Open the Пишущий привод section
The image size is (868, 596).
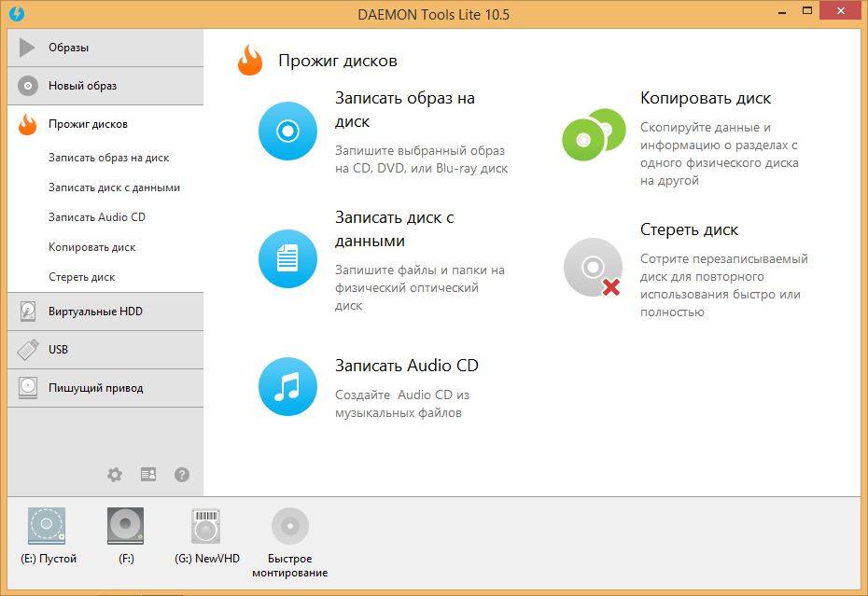click(105, 388)
